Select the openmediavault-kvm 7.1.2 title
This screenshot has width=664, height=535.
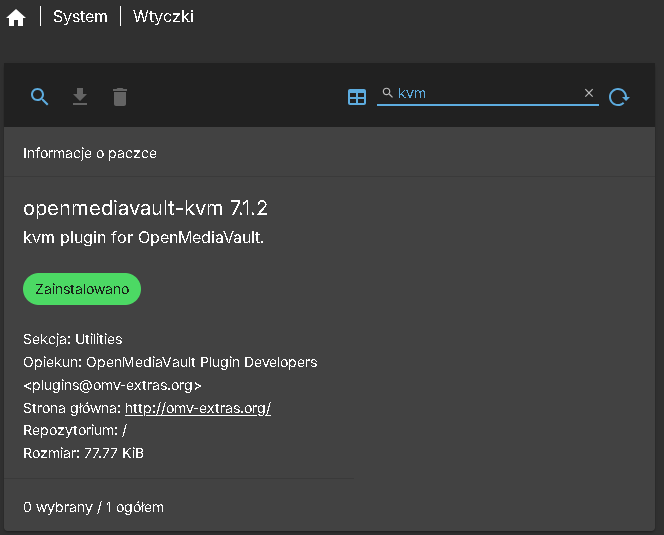coord(145,208)
